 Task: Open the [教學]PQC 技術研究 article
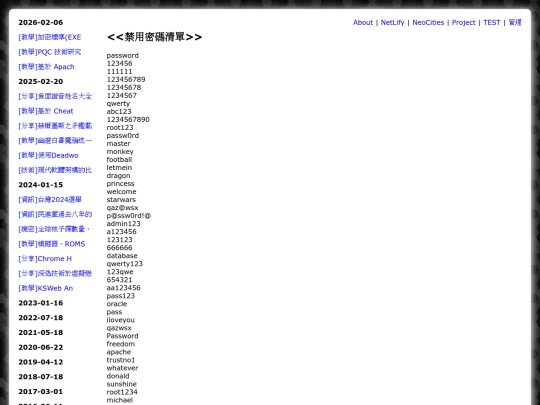pos(50,52)
